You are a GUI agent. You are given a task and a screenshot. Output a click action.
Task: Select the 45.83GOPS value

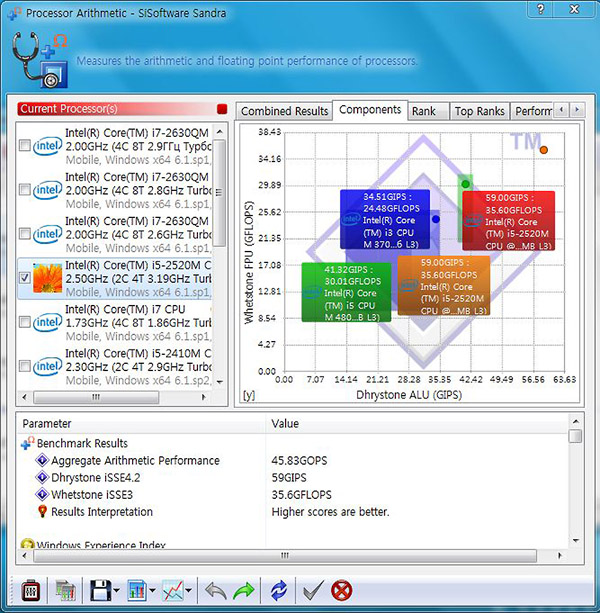299,461
